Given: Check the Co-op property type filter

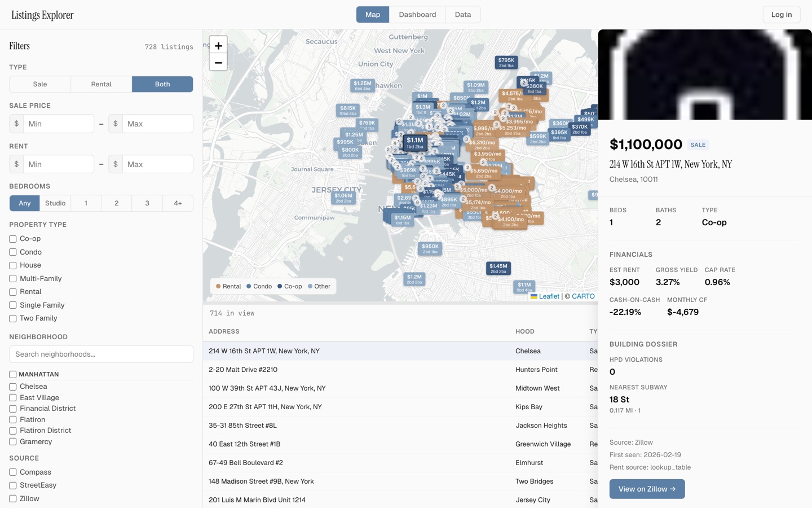Looking at the screenshot, I should 12,239.
